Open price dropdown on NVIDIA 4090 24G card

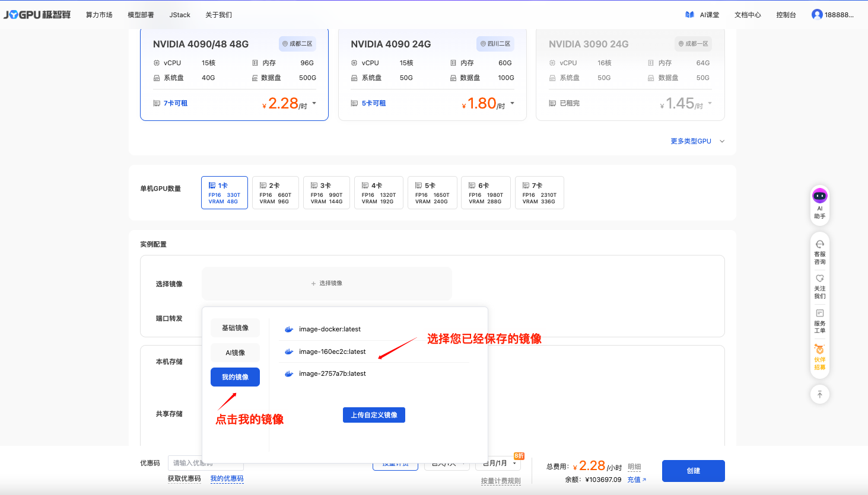pyautogui.click(x=512, y=103)
